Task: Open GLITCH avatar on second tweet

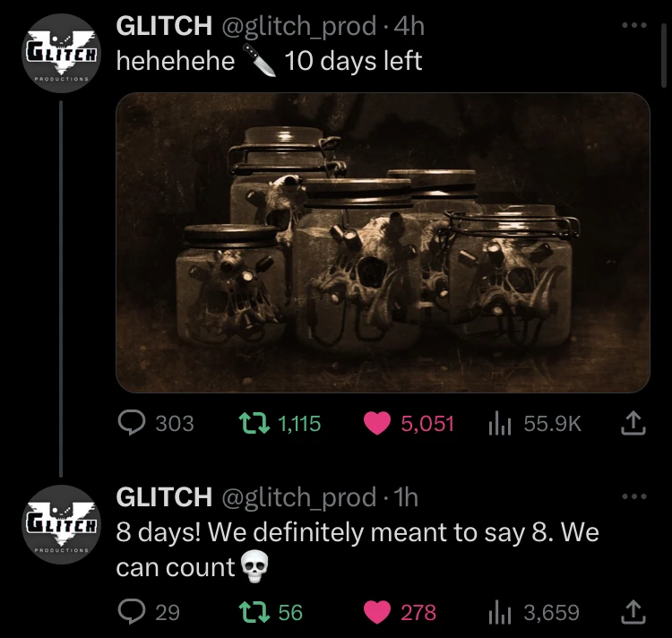Action: (x=61, y=524)
